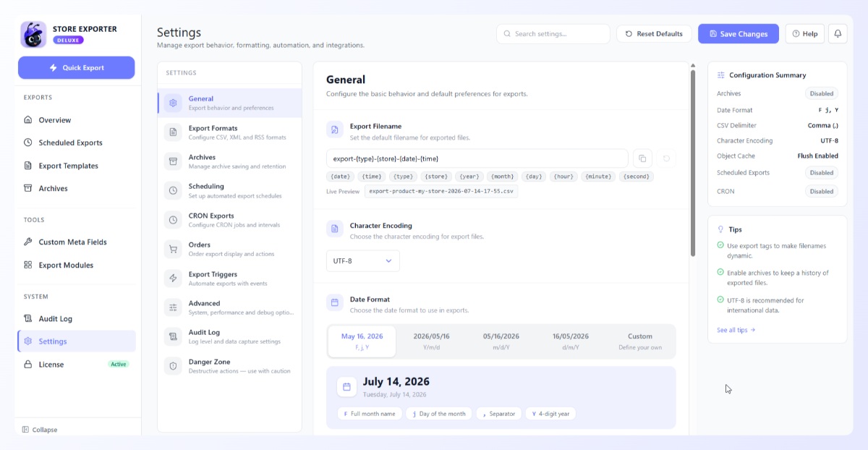Click the Tips lightbulb icon

720,229
